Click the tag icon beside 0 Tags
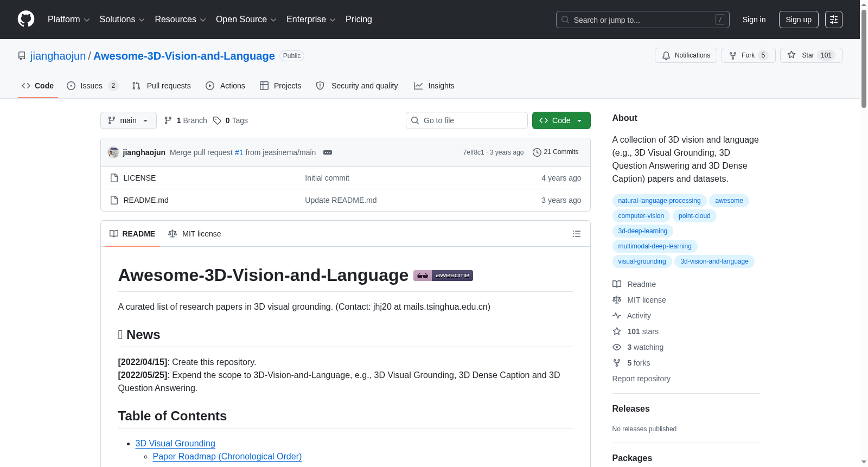868x467 pixels. point(217,120)
